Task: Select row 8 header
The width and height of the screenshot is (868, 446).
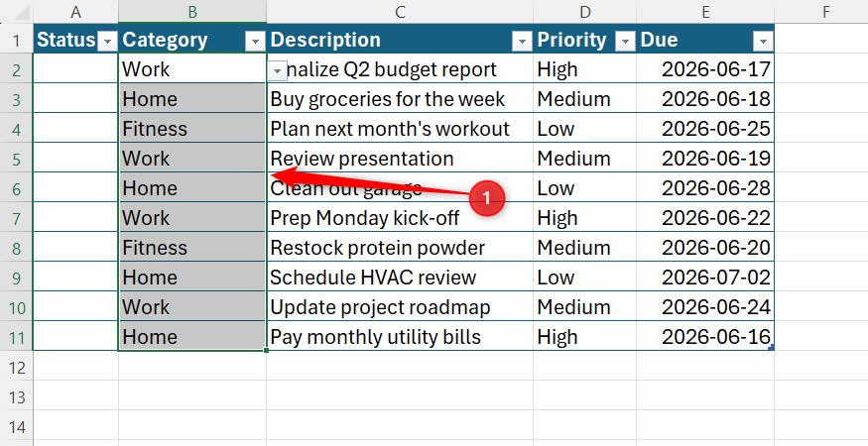Action: (17, 248)
